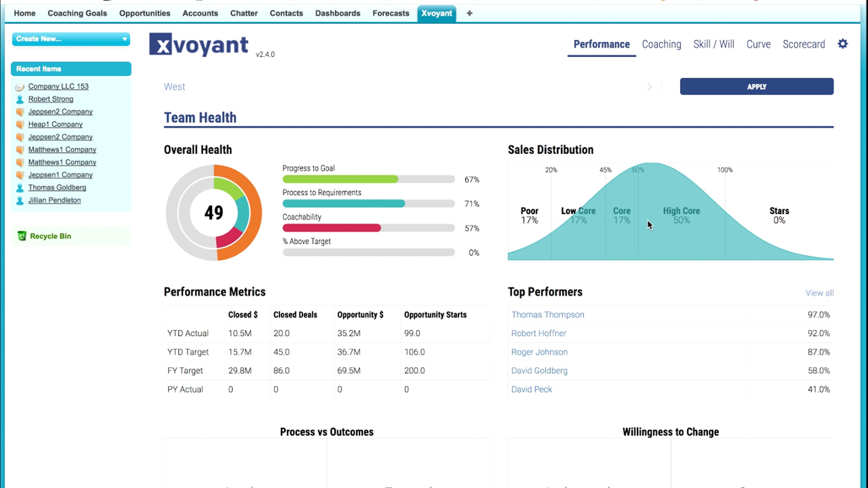Click account icon beside Company LLC 153
The height and width of the screenshot is (488, 868).
[x=20, y=87]
